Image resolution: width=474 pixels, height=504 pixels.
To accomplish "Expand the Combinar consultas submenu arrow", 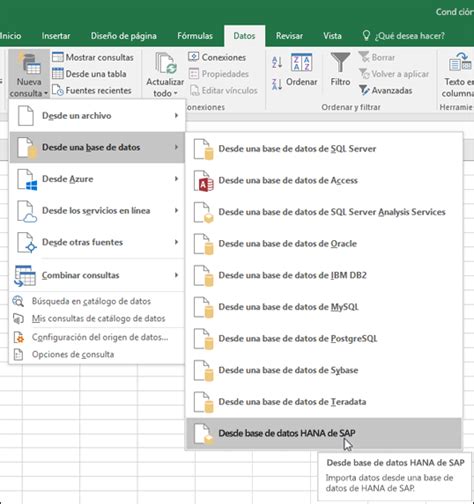I will pos(176,275).
